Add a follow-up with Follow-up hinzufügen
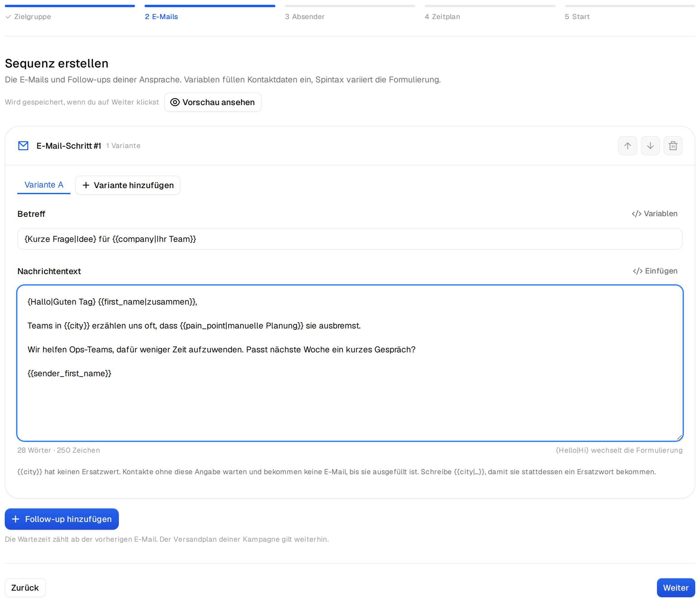This screenshot has width=700, height=602. pyautogui.click(x=62, y=519)
